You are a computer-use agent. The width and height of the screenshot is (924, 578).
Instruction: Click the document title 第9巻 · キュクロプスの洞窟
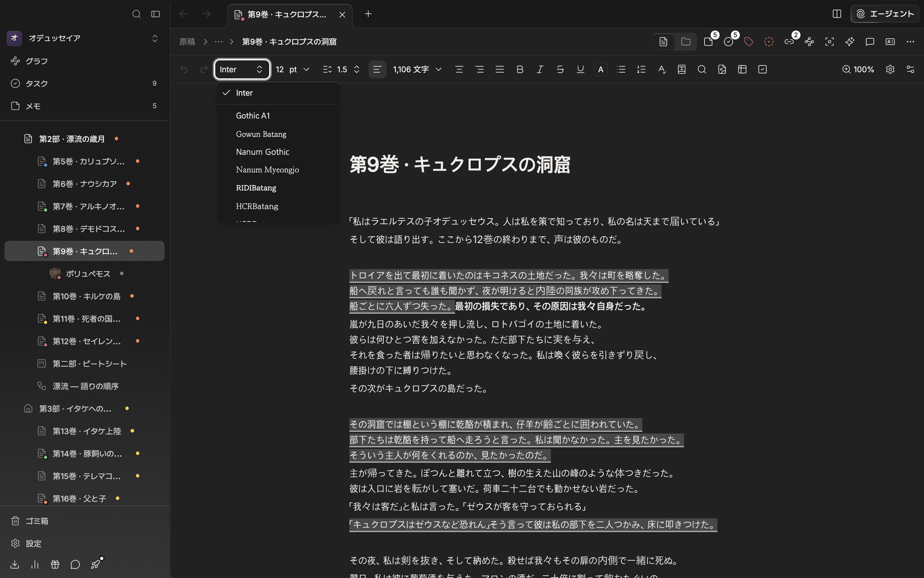click(460, 164)
